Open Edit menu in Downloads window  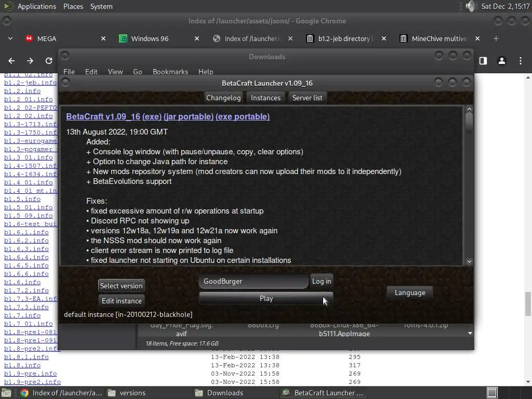tap(91, 72)
